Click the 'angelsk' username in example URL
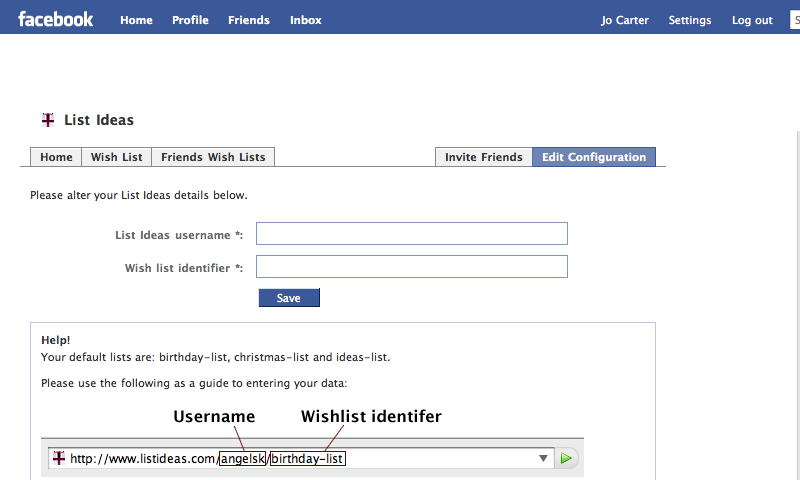800x480 pixels. (x=243, y=459)
